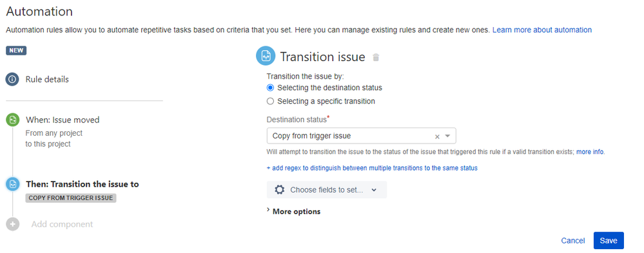Select the 'Selecting the destination status' radio
This screenshot has width=644, height=253.
click(x=270, y=88)
